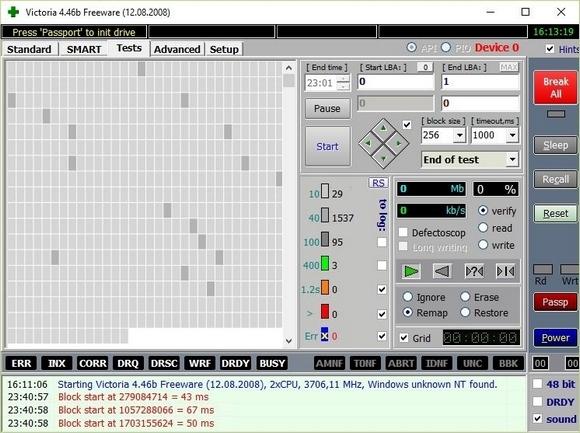
Task: Click the blue Power button
Action: [x=555, y=337]
